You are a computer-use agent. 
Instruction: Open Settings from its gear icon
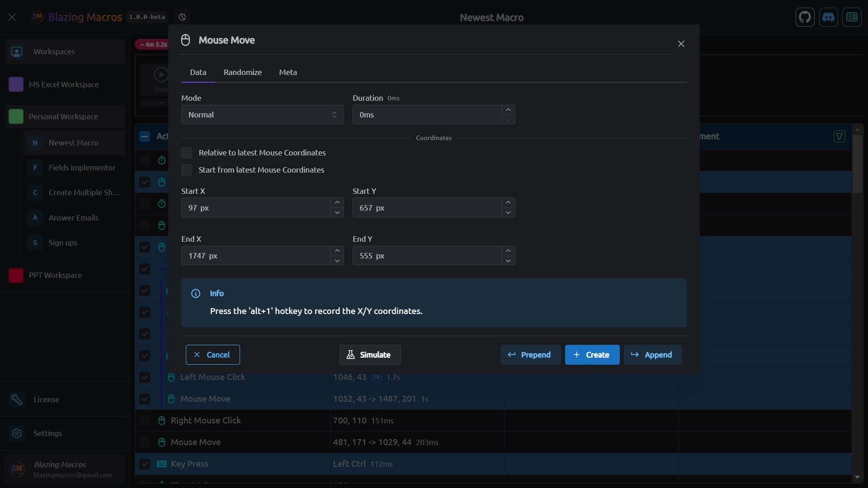(17, 433)
